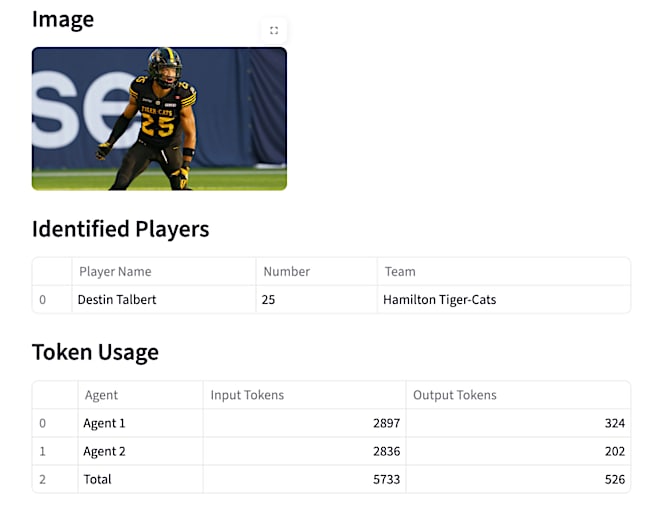This screenshot has width=650, height=511.
Task: Click the fullscreen icon above the image
Action: point(274,30)
